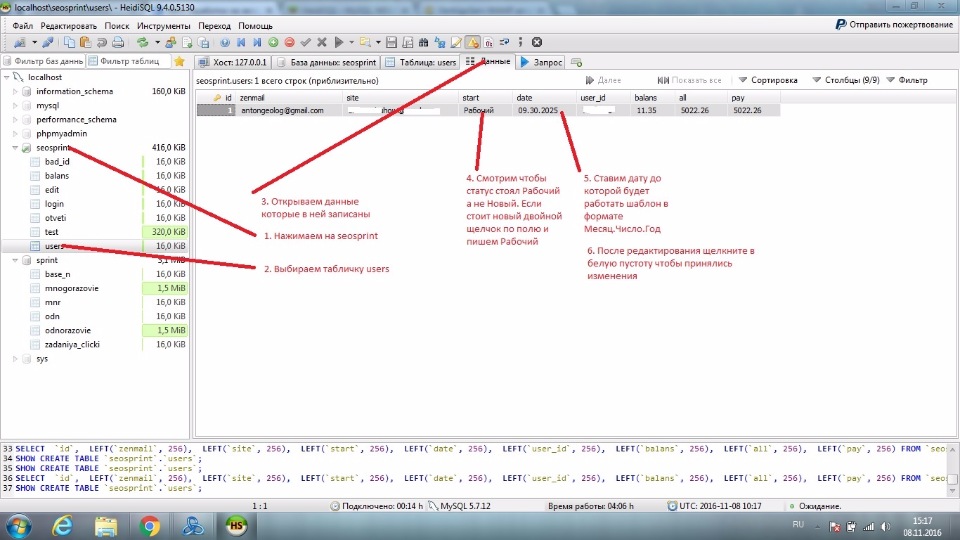Image resolution: width=960 pixels, height=540 pixels.
Task: Click Отправить пожертвование link
Action: 894,24
